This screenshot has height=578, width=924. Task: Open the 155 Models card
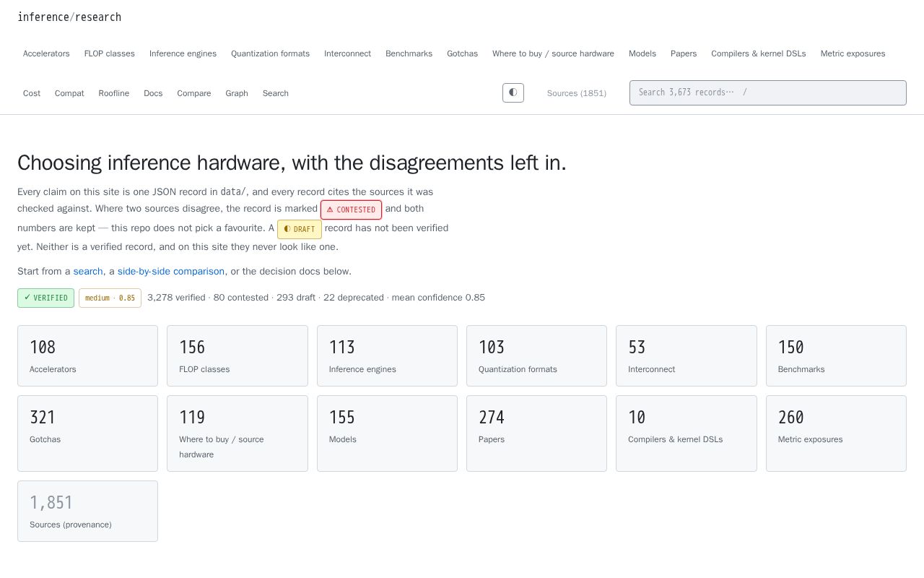[387, 433]
